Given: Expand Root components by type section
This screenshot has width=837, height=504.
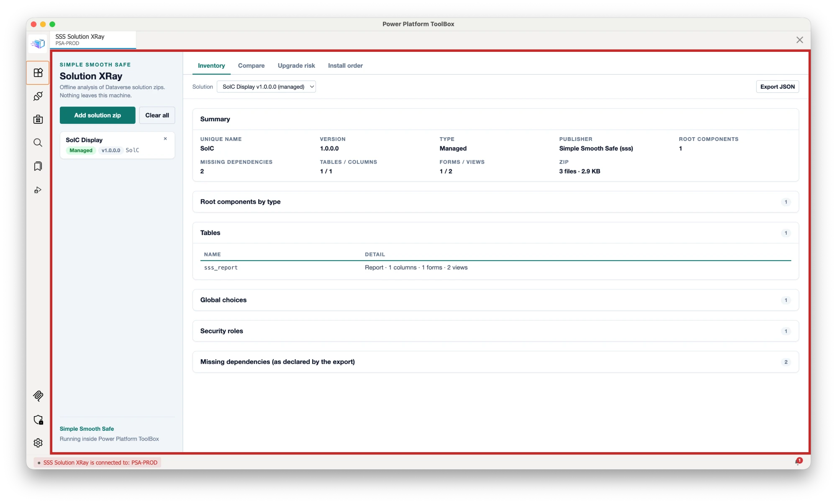Looking at the screenshot, I should pyautogui.click(x=496, y=202).
